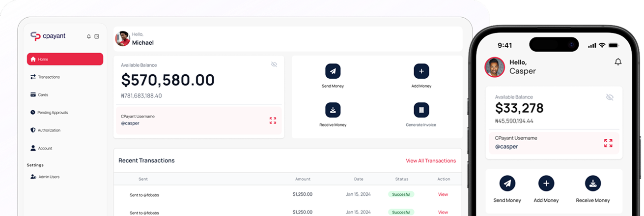Image resolution: width=644 pixels, height=216 pixels.
Task: Open notifications bell in desktop sidebar
Action: tap(89, 36)
